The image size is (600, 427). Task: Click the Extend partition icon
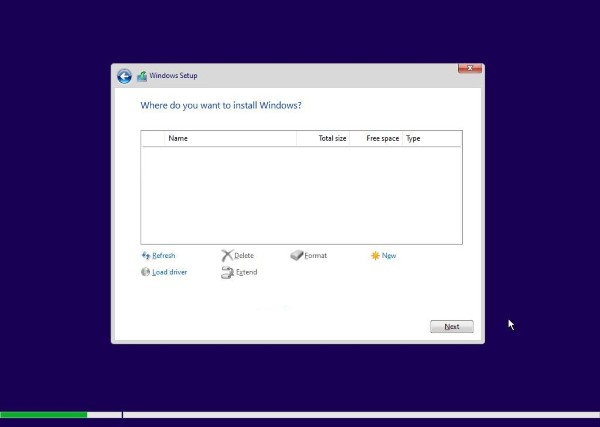(x=227, y=272)
